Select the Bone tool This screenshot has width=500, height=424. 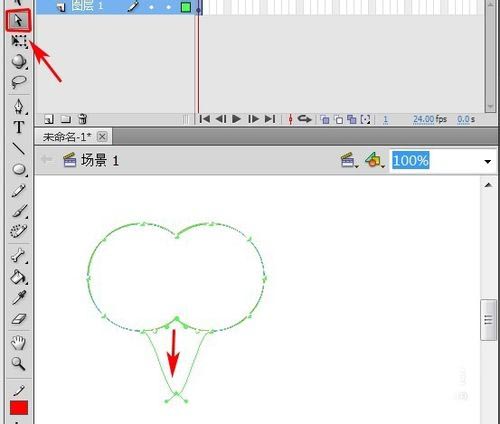(x=18, y=255)
